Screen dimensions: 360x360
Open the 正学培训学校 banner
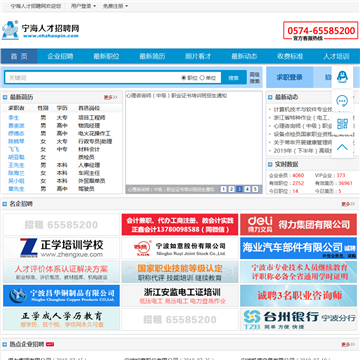click(x=61, y=248)
